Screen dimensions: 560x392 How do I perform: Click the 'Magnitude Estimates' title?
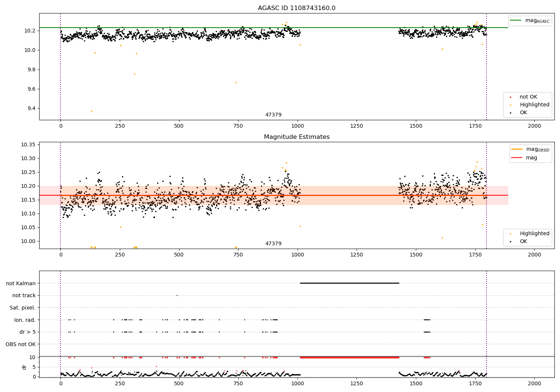coord(296,137)
